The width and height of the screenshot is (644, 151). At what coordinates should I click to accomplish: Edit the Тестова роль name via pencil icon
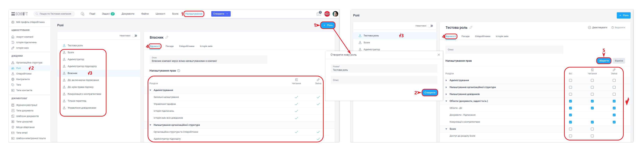[x=471, y=28]
